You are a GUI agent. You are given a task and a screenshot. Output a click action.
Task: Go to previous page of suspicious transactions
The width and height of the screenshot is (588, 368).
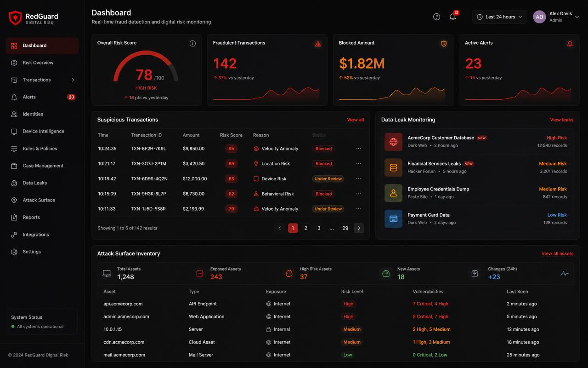coord(280,228)
